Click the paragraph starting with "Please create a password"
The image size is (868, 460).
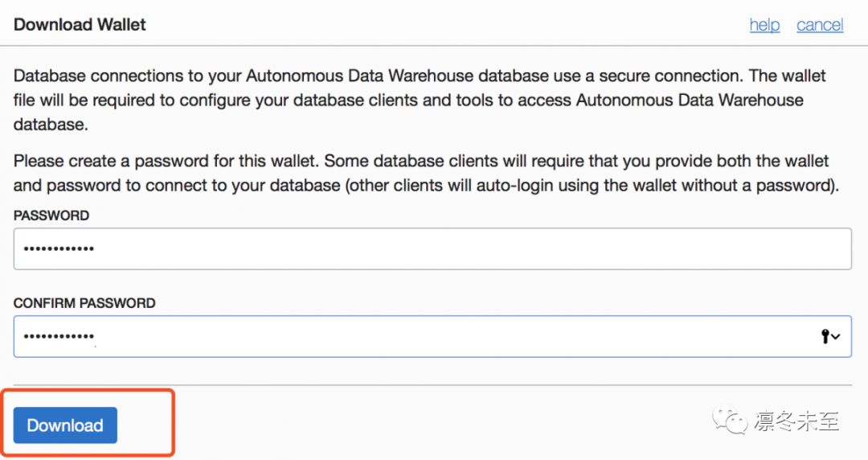pos(426,173)
